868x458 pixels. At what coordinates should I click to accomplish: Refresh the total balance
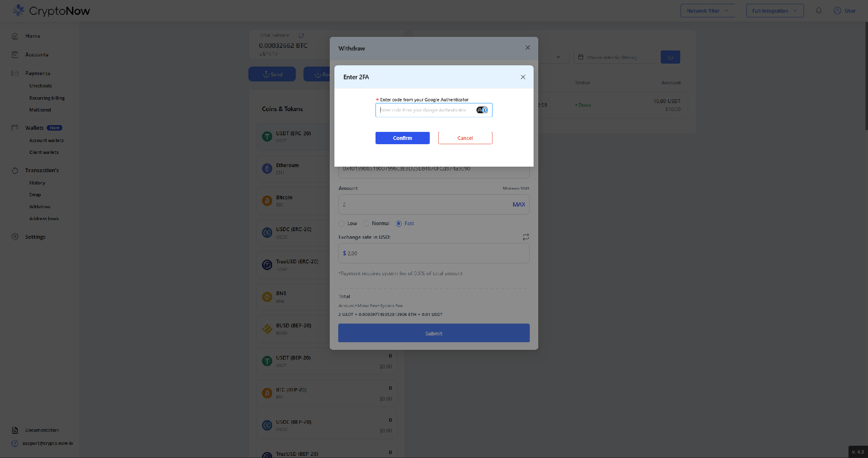tap(301, 35)
